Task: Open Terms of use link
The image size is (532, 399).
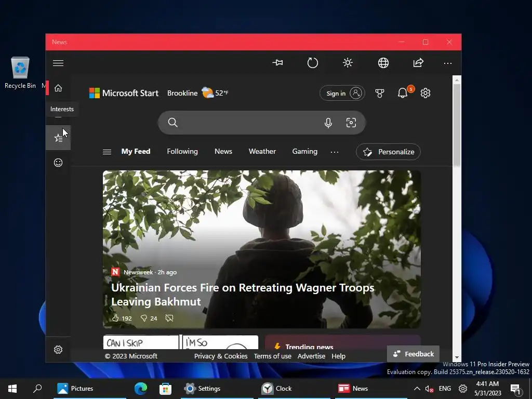Action: 272,356
